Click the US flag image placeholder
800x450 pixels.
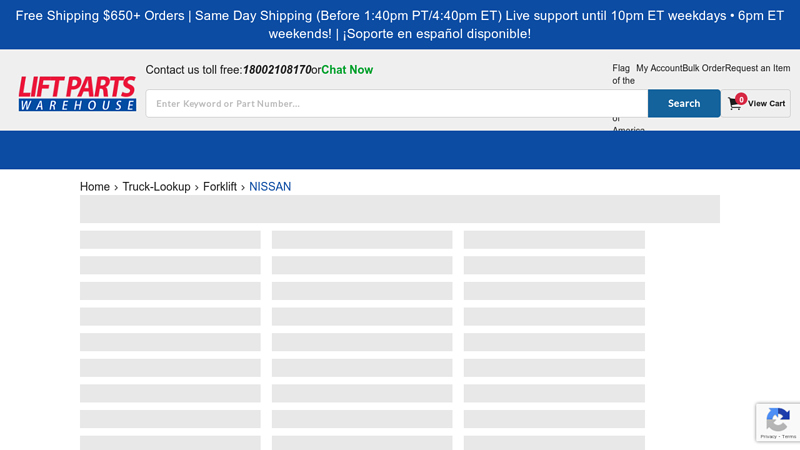pyautogui.click(x=624, y=75)
